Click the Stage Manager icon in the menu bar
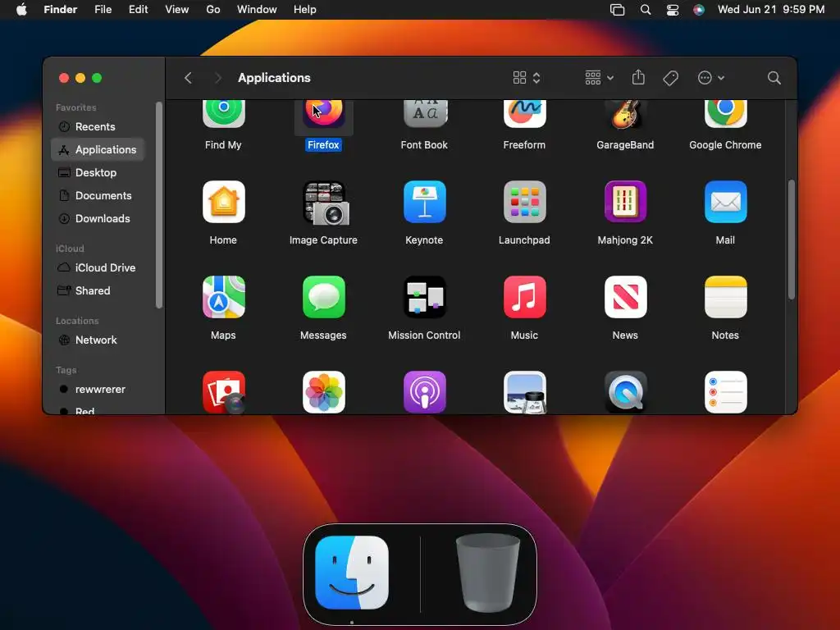840x630 pixels. [x=617, y=10]
